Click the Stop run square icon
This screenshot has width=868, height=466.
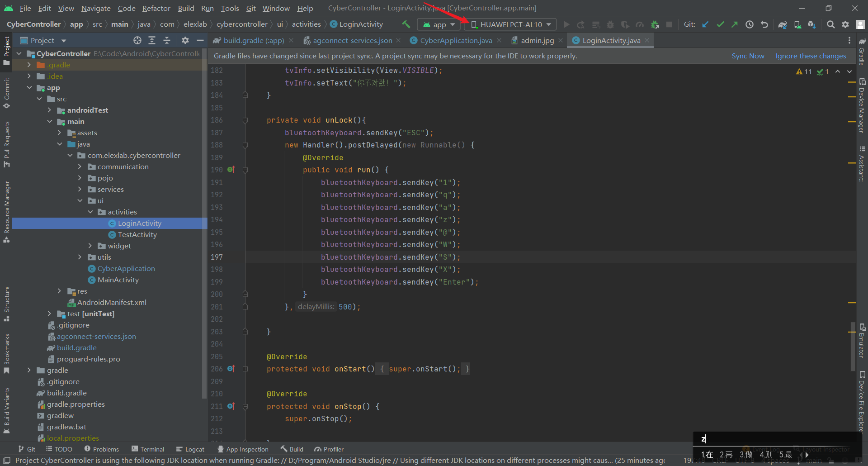tap(669, 24)
